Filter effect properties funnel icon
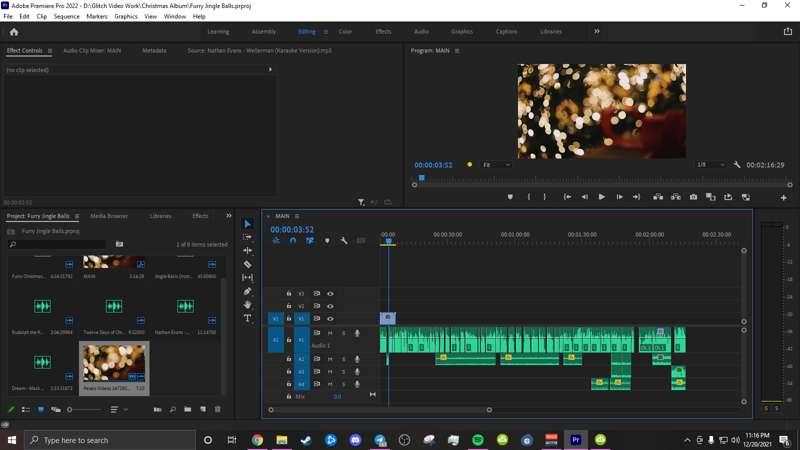 [361, 203]
